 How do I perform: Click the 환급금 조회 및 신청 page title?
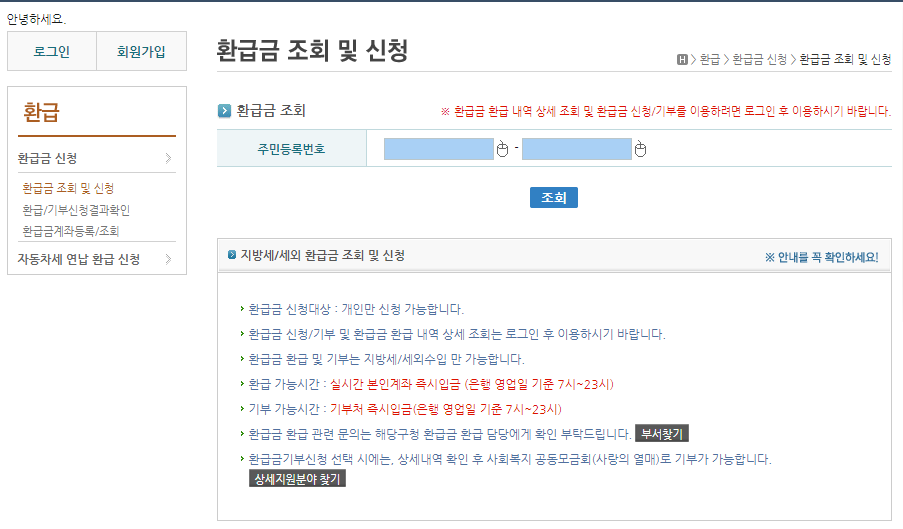(x=312, y=51)
